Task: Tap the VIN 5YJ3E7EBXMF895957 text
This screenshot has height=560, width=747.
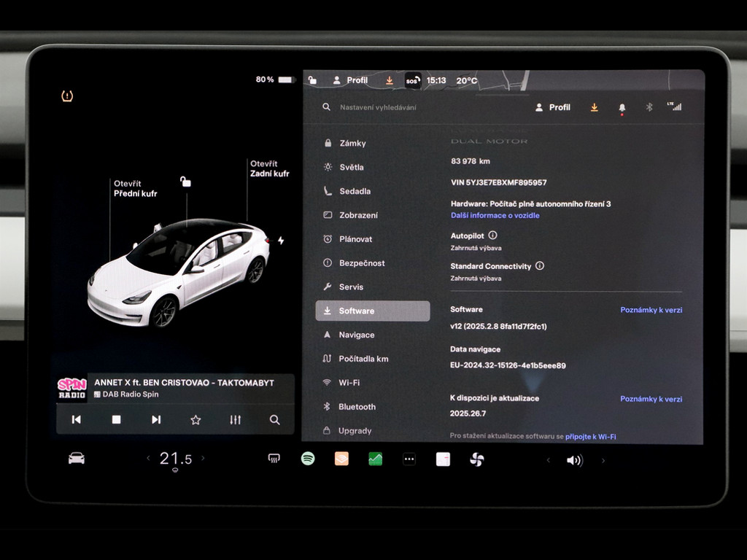Action: click(x=499, y=182)
